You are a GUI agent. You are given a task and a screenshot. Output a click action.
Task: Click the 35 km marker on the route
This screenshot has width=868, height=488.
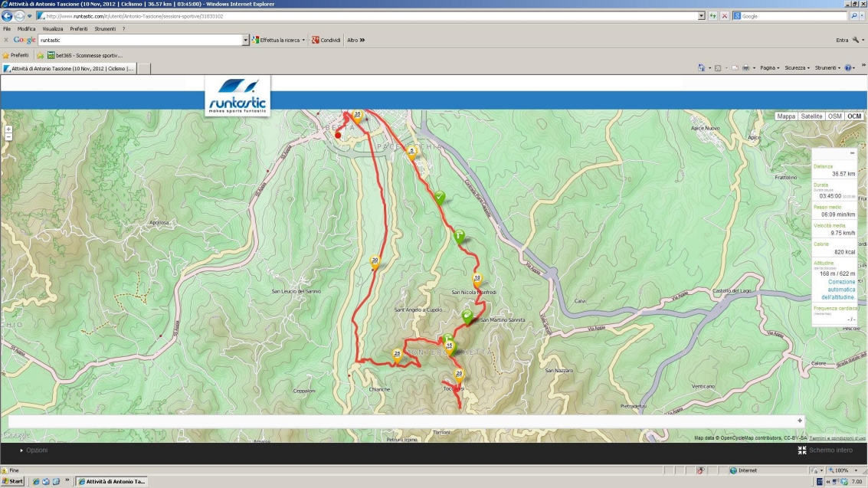point(357,116)
